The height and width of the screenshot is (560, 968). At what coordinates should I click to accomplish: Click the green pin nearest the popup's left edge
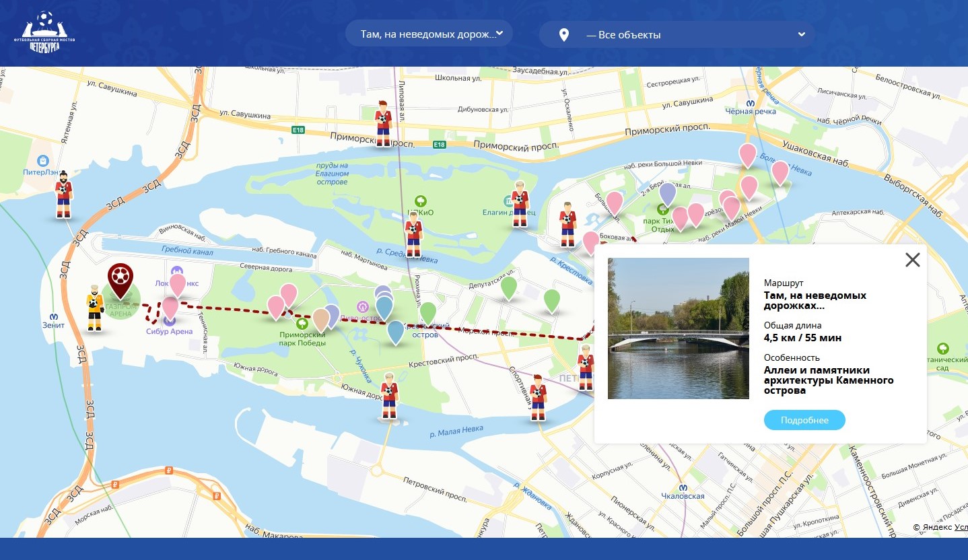[x=552, y=300]
